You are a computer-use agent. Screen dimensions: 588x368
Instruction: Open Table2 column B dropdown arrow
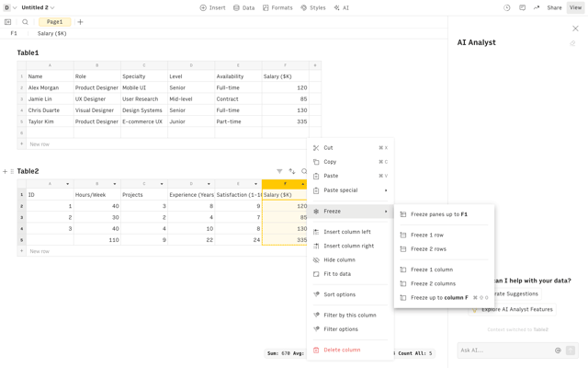point(115,184)
